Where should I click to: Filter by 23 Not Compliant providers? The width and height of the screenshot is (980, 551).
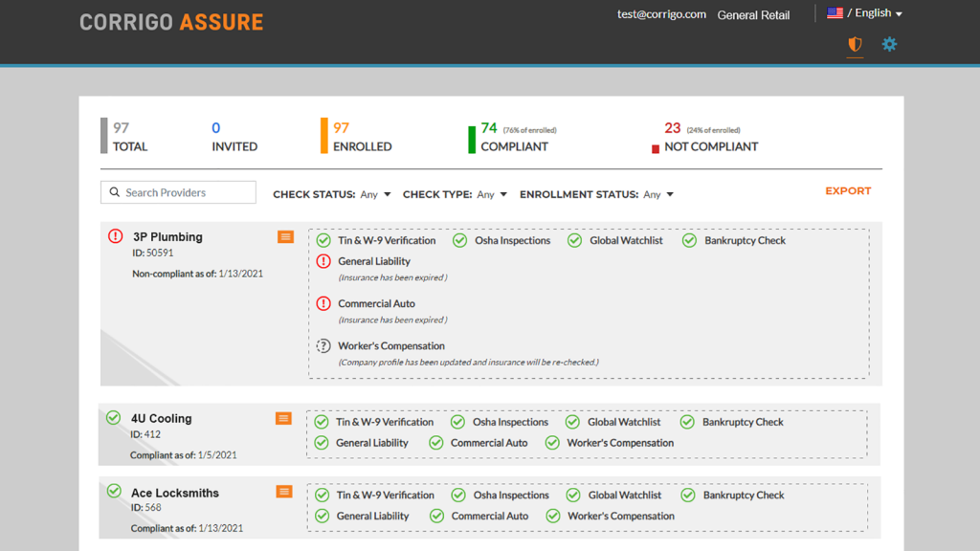[705, 136]
